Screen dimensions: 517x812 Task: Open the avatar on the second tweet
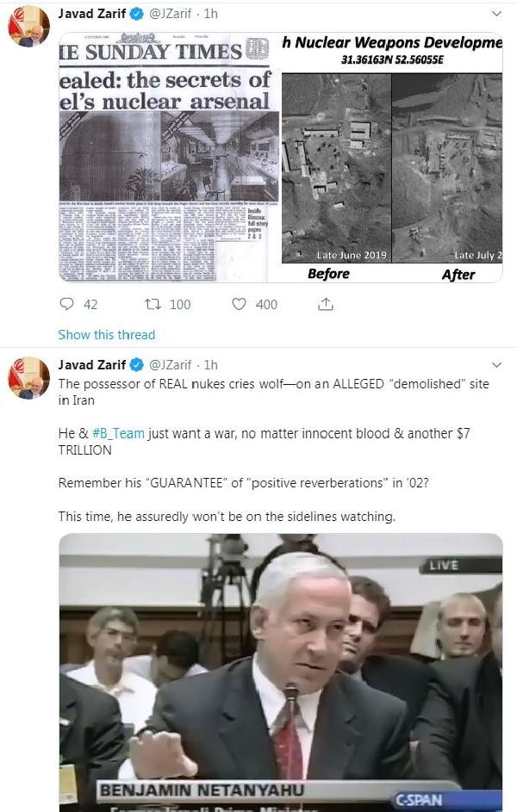click(29, 377)
